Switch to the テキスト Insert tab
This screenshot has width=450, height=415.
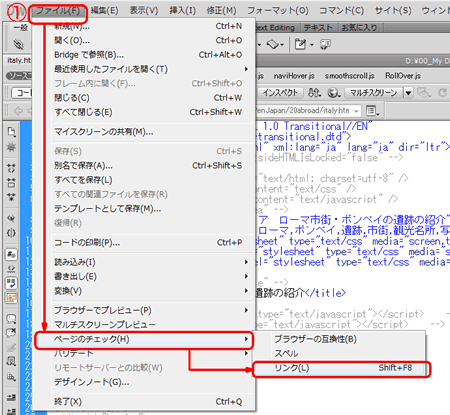tap(319, 28)
